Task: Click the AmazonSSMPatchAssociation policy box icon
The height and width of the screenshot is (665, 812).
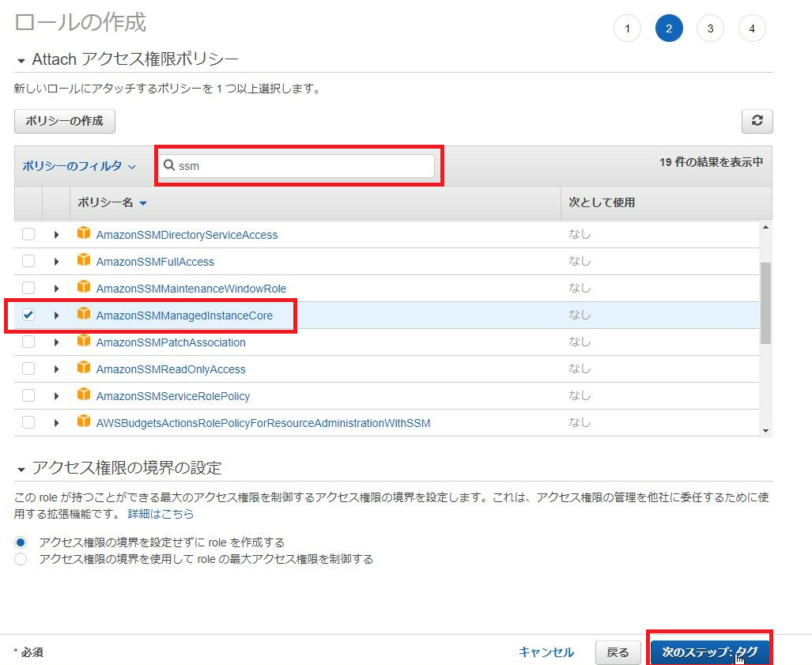Action: pyautogui.click(x=83, y=341)
